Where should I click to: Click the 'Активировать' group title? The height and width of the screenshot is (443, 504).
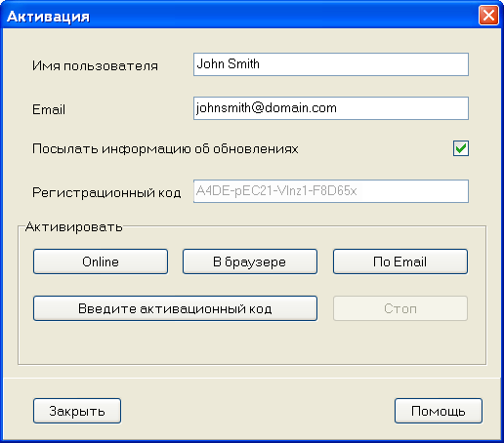74,226
